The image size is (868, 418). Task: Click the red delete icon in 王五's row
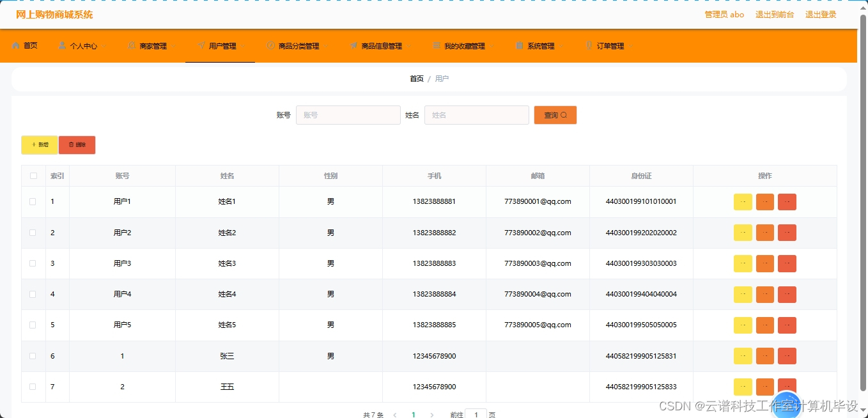pos(787,387)
